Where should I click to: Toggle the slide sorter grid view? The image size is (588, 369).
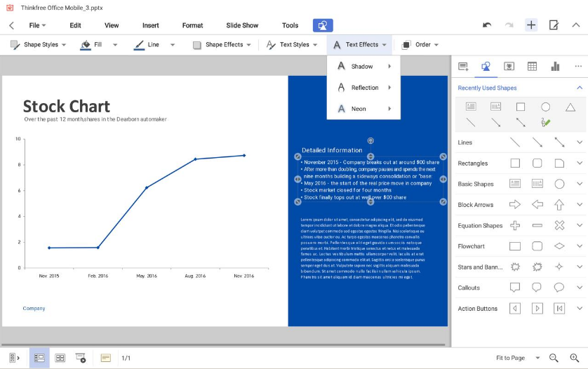60,358
